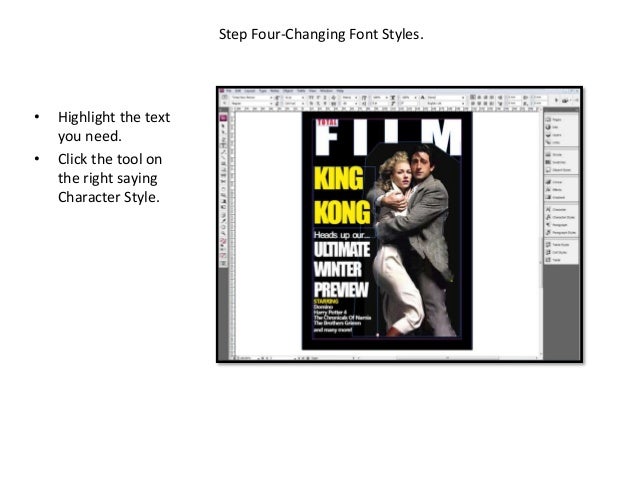The height and width of the screenshot is (479, 638).
Task: Open the Help menu
Action: click(x=340, y=91)
